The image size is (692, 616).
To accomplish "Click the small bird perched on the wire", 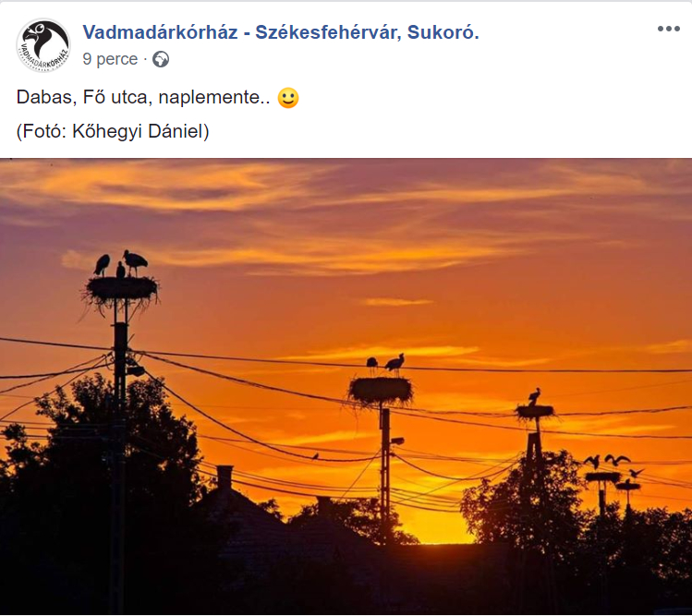I will tap(315, 456).
